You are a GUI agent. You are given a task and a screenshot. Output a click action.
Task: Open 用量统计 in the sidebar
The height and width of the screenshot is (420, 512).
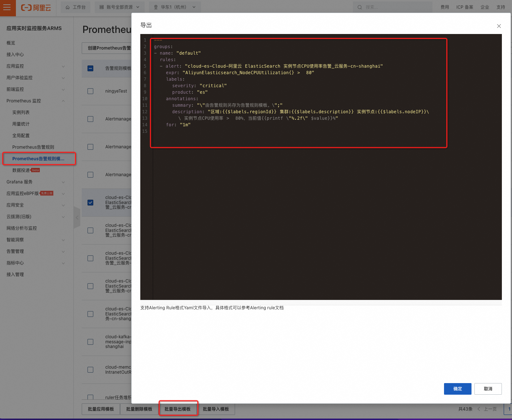pyautogui.click(x=21, y=124)
